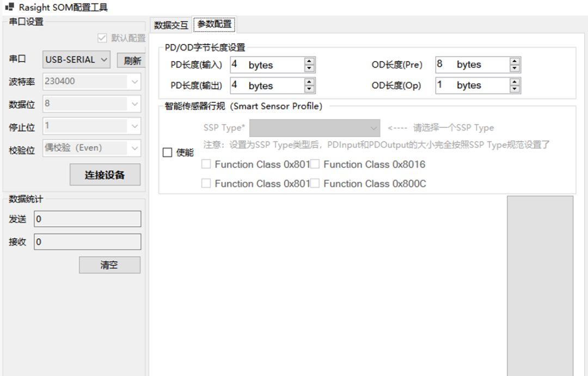The width and height of the screenshot is (588, 376).
Task: Click the 发送 count field
Action: click(87, 219)
